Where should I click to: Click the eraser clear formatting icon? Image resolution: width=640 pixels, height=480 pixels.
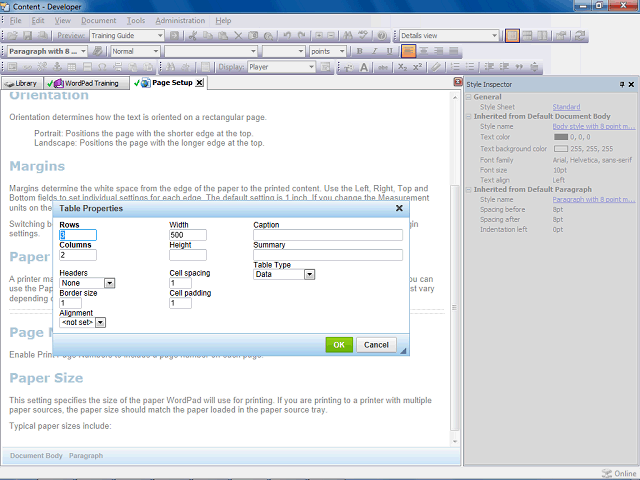pyautogui.click(x=436, y=67)
